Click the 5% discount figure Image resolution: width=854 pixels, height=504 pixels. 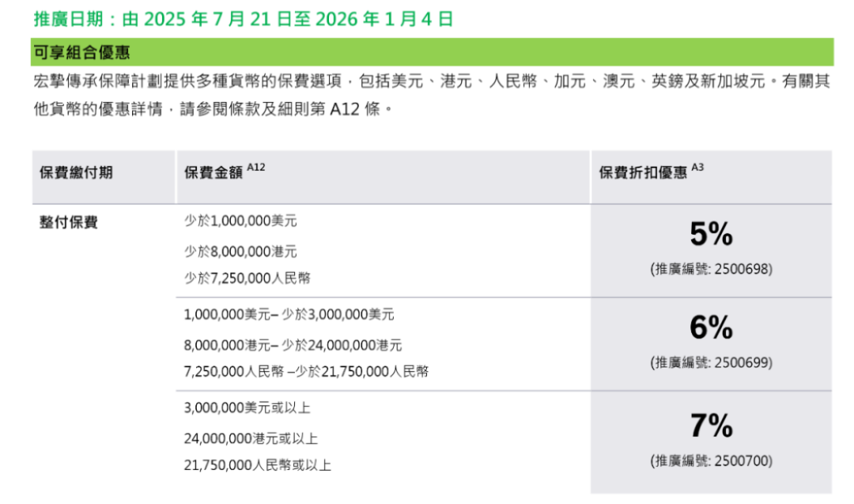point(711,235)
